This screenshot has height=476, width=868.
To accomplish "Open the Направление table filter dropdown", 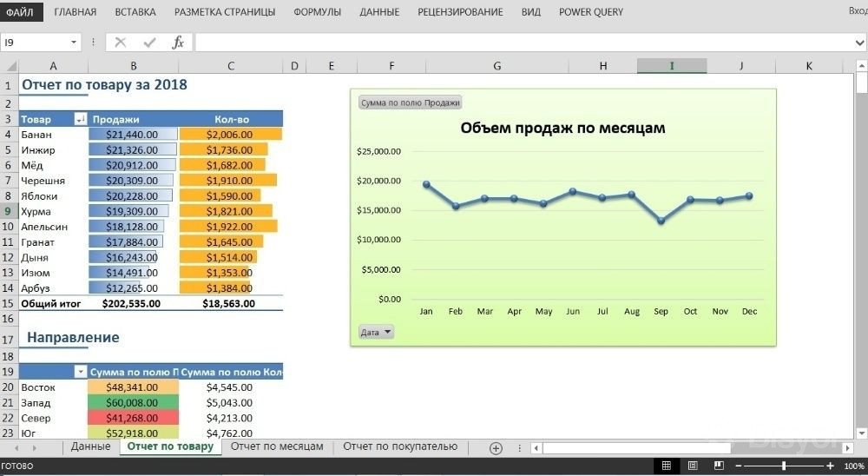I will [81, 372].
